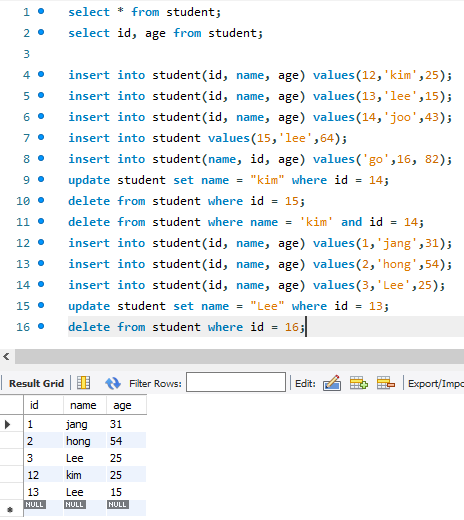
Task: Click the Result Grid label
Action: coord(36,383)
